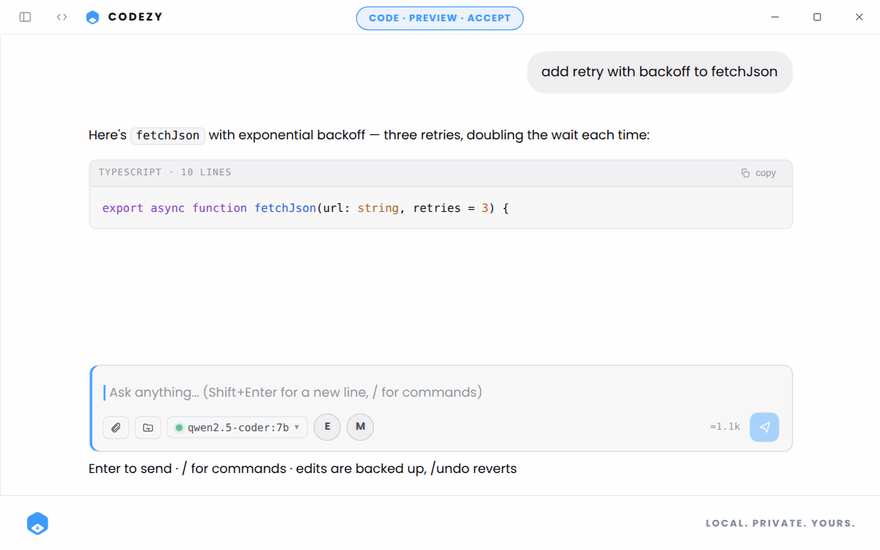Add a folder using the folder icon
Image resolution: width=880 pixels, height=550 pixels.
pyautogui.click(x=148, y=428)
